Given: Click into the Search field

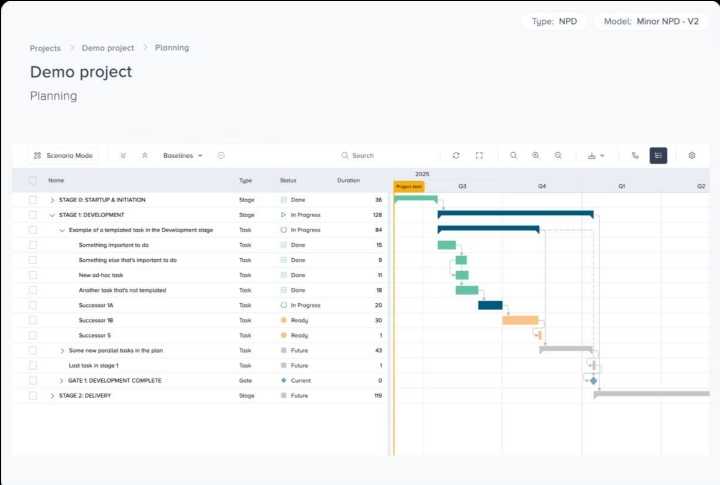Looking at the screenshot, I should tap(386, 156).
